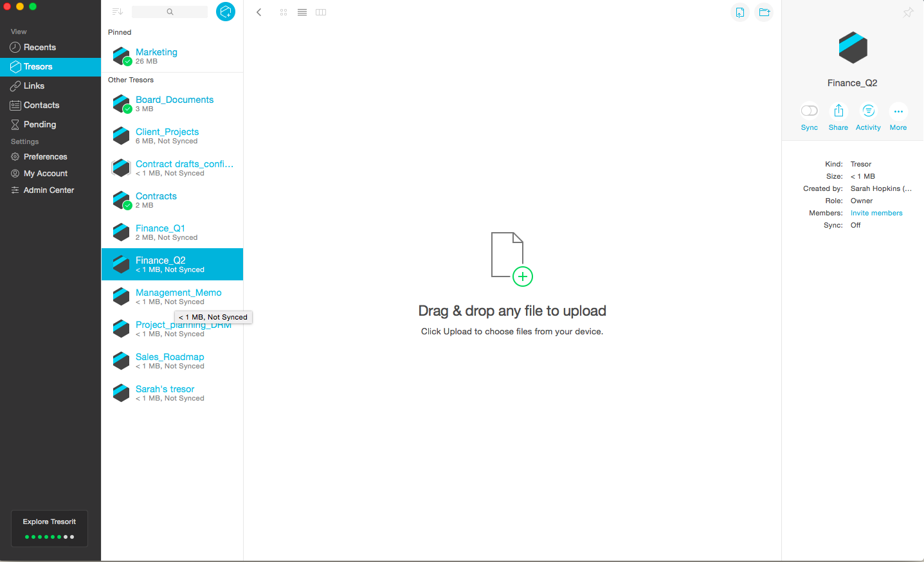The image size is (924, 562).
Task: Click the Explore Tresorit button
Action: 50,529
